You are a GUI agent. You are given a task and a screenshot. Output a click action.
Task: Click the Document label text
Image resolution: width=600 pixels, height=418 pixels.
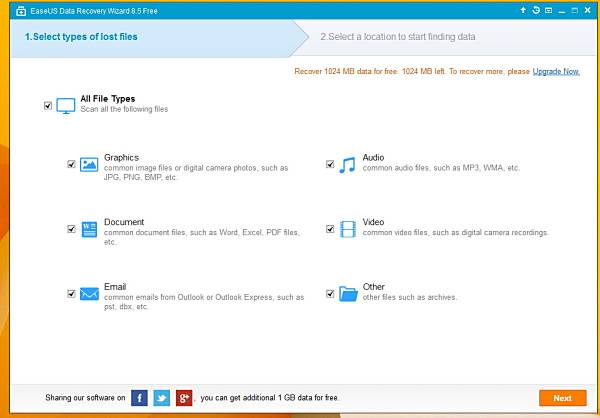click(124, 222)
